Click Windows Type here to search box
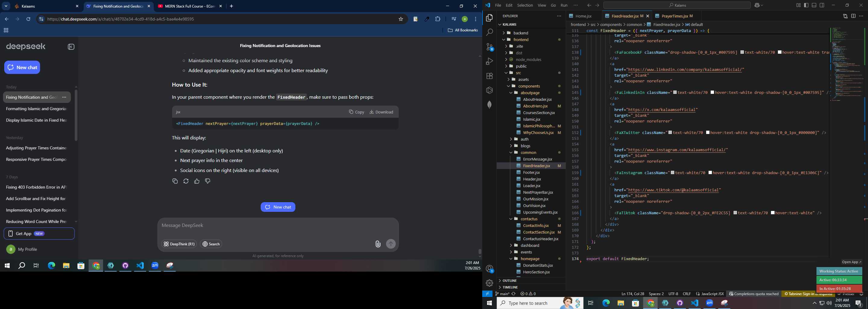The height and width of the screenshot is (309, 868). coord(539,303)
